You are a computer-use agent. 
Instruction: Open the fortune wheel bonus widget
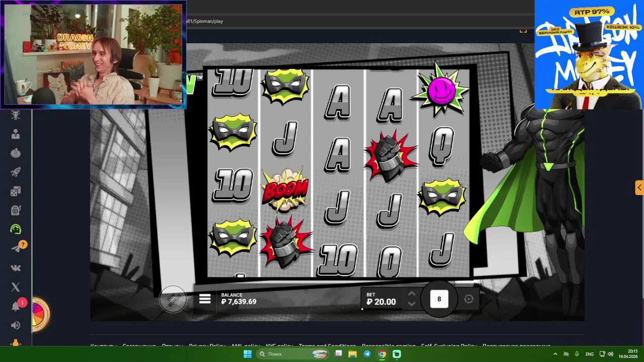point(40,314)
